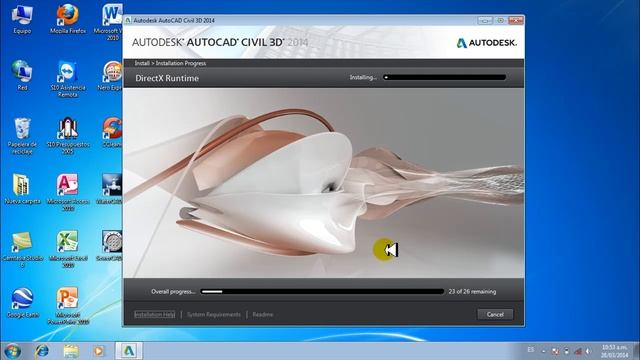The image size is (640, 360).
Task: Select the Camtasia Studio 8 shortcut
Action: (x=22, y=249)
